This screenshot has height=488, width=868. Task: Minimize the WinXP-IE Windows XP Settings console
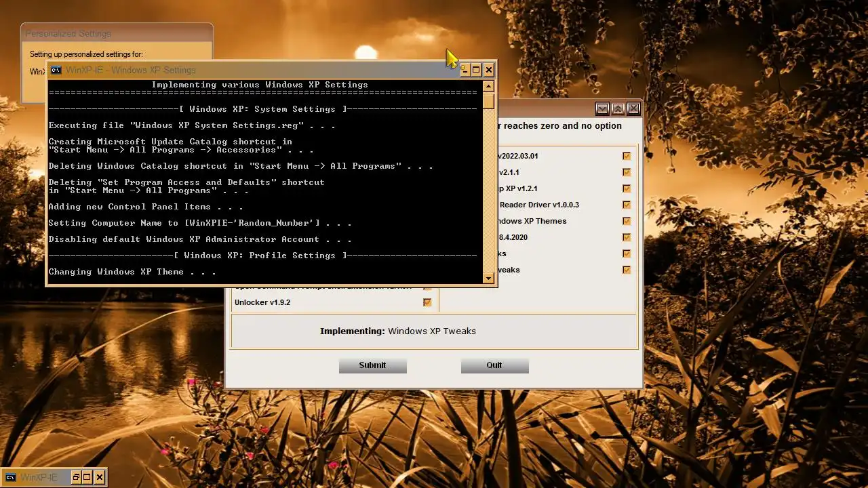pos(464,70)
